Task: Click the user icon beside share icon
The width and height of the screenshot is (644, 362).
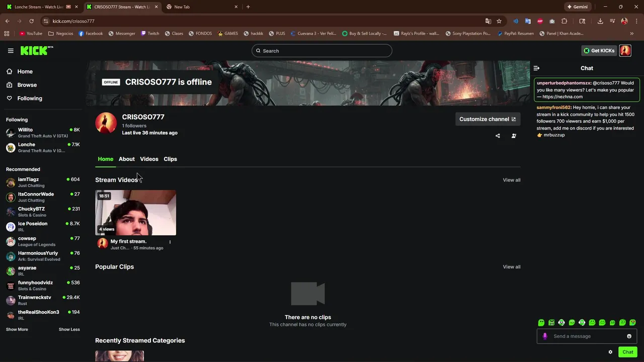Action: tap(514, 136)
